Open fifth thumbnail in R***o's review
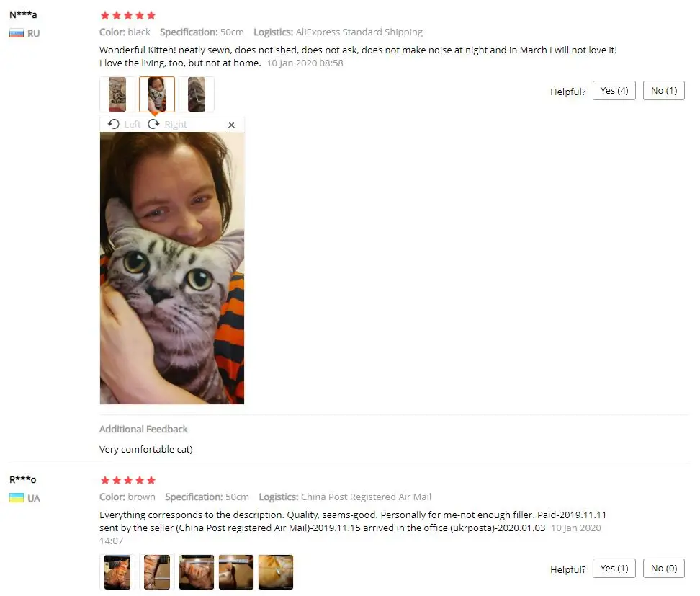The height and width of the screenshot is (596, 700). (276, 572)
